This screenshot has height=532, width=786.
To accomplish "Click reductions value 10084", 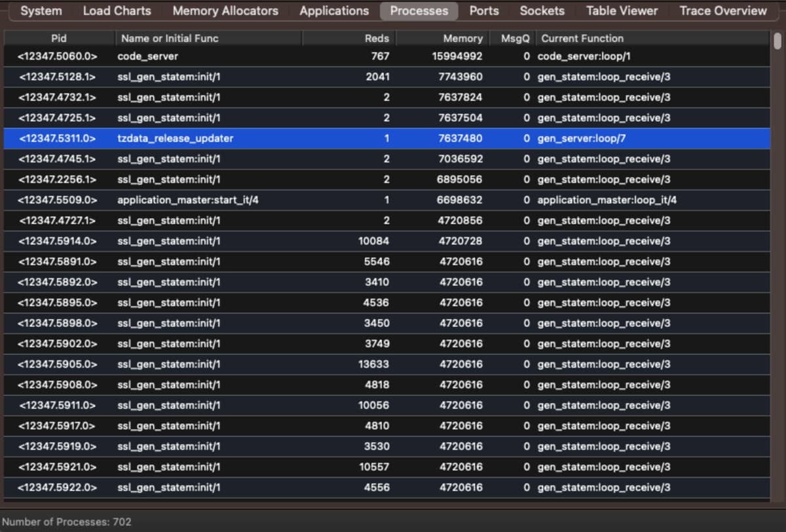I will pyautogui.click(x=374, y=241).
